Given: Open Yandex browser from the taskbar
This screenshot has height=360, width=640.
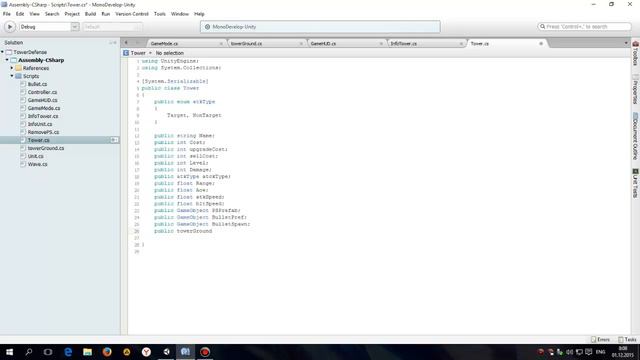Looking at the screenshot, I should coord(146,352).
